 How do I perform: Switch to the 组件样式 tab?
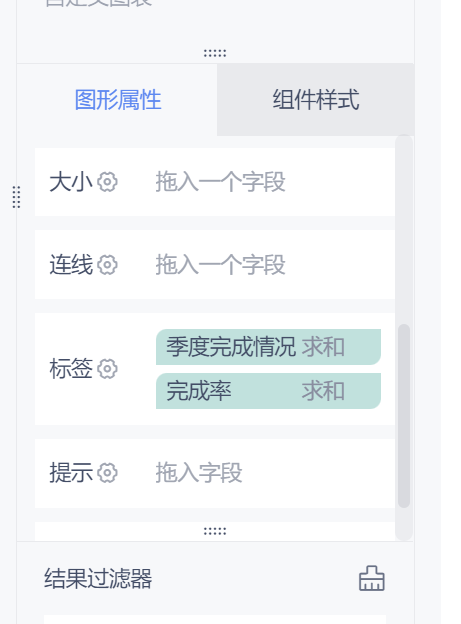click(x=316, y=99)
